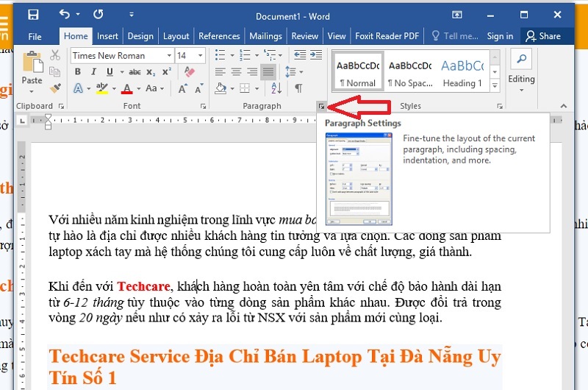Image resolution: width=588 pixels, height=390 pixels.
Task: Repeat the last action icon
Action: [x=98, y=14]
